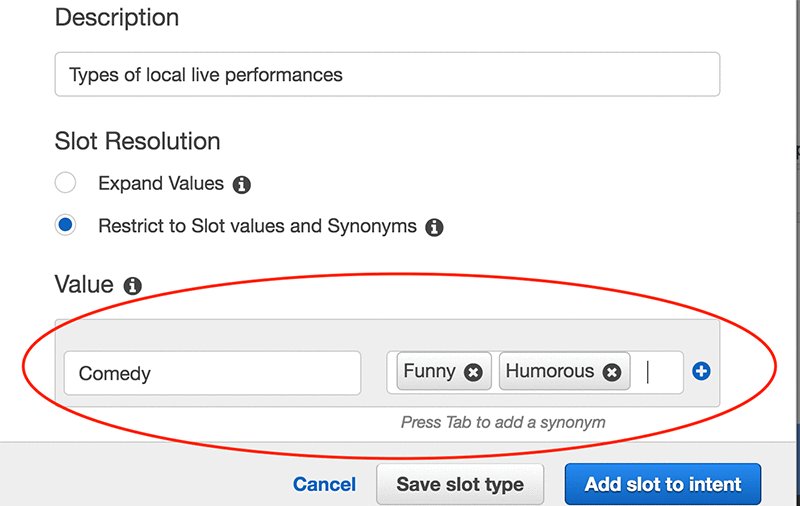
Task: Delete the Humorous synonym with its x icon
Action: click(612, 372)
